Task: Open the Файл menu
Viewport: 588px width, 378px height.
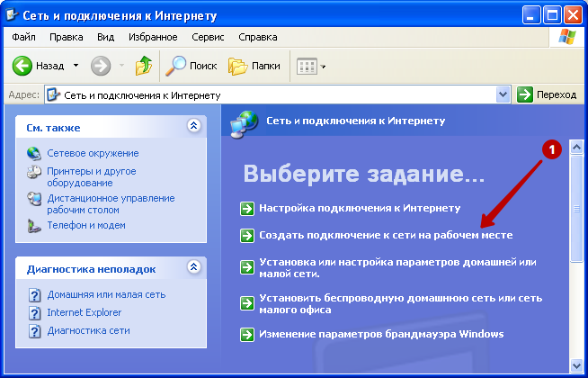Action: [23, 37]
